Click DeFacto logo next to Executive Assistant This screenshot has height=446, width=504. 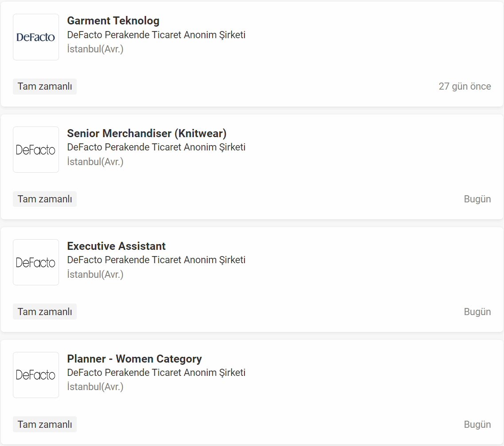pyautogui.click(x=35, y=262)
